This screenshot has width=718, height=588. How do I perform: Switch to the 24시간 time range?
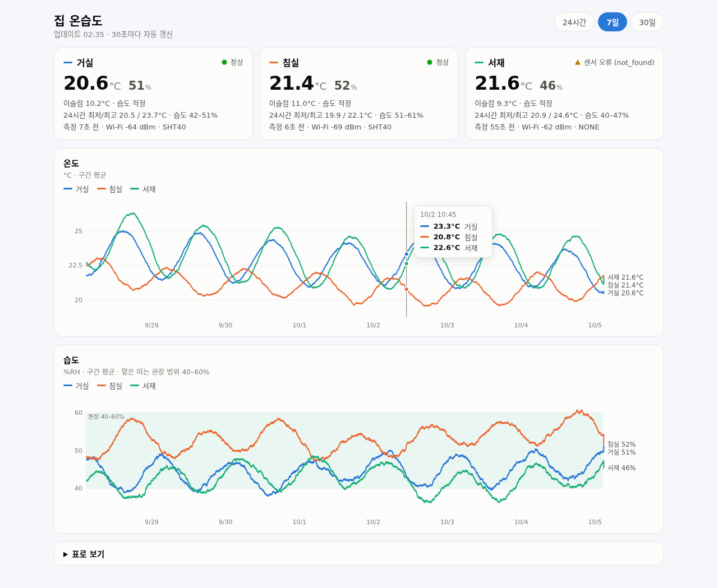point(574,22)
